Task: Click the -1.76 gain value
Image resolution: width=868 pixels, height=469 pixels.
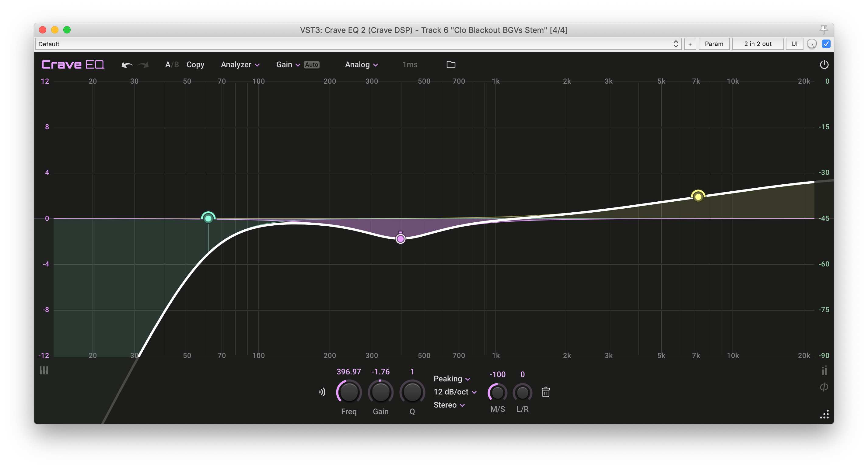Action: [380, 372]
